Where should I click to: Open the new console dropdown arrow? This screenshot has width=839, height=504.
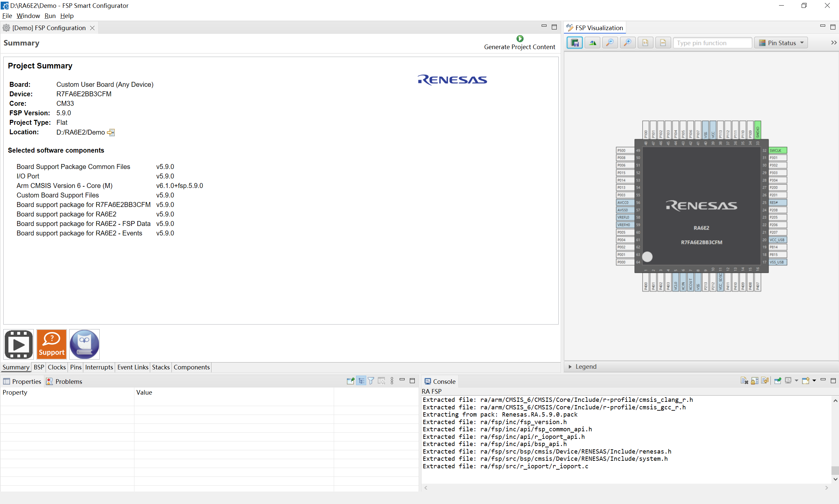coord(814,381)
